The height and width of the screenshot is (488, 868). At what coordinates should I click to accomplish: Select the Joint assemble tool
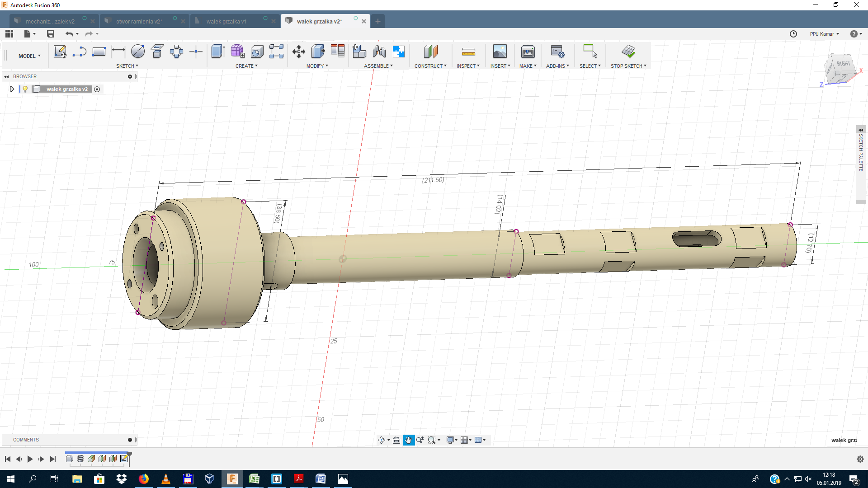coord(379,52)
